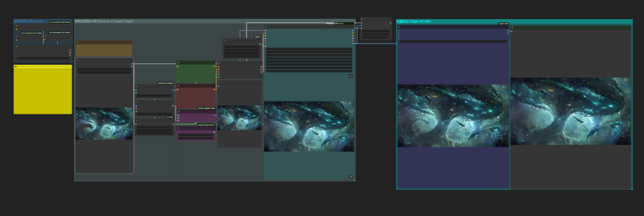644x216 pixels.
Task: Click the inpainted result image in the teal node
Action: tap(309, 127)
